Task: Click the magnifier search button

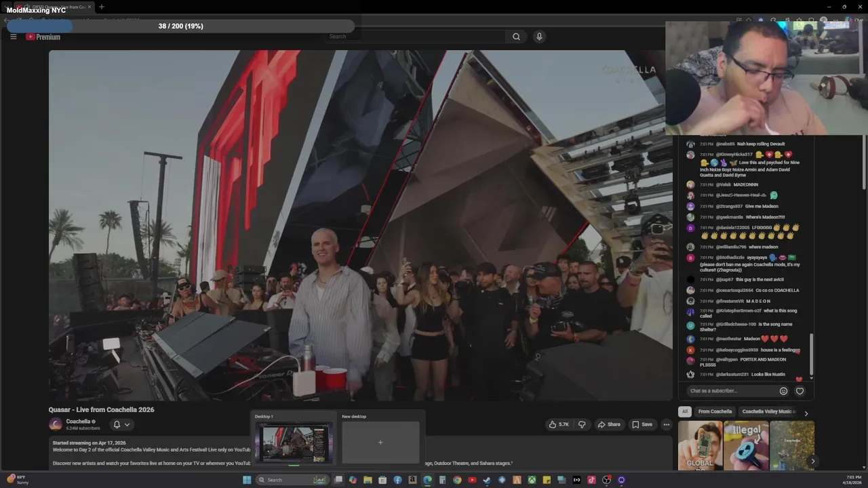Action: point(516,37)
